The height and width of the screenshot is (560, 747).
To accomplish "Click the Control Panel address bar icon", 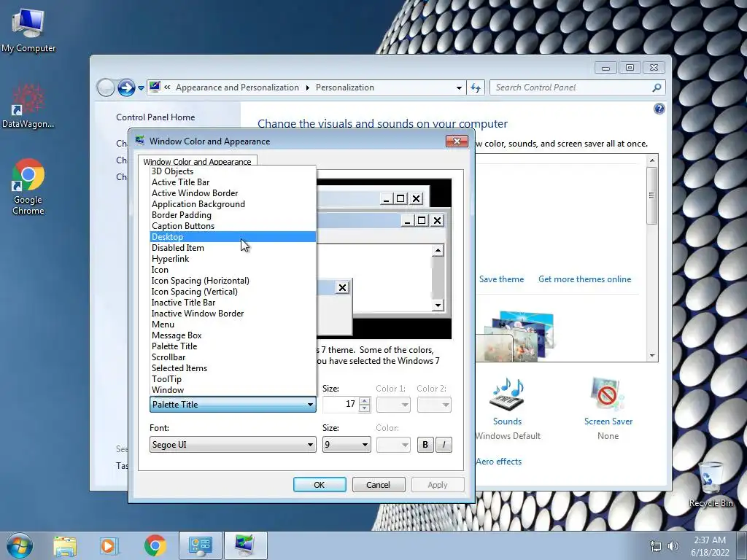I will [x=155, y=87].
